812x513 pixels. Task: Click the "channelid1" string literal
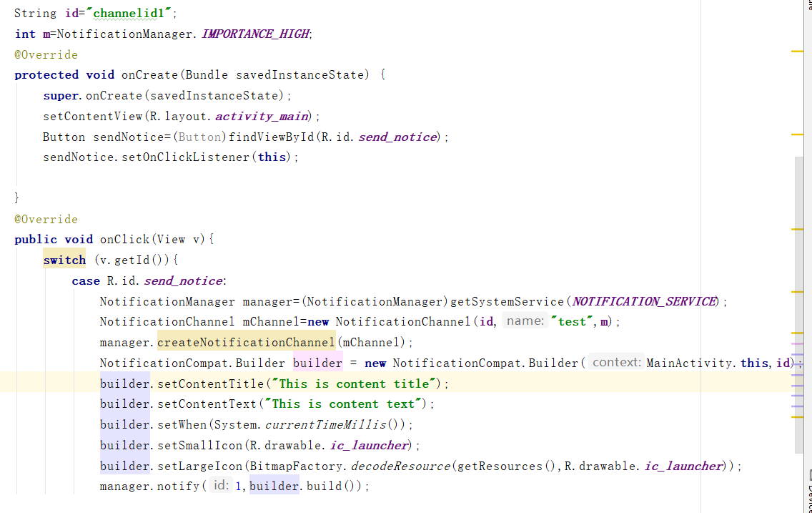[x=129, y=13]
